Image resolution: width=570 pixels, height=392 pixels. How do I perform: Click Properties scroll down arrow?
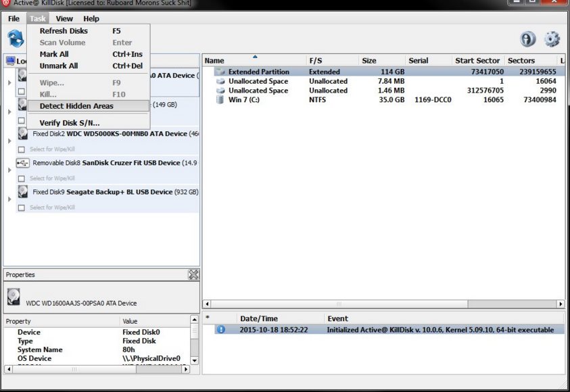click(195, 360)
